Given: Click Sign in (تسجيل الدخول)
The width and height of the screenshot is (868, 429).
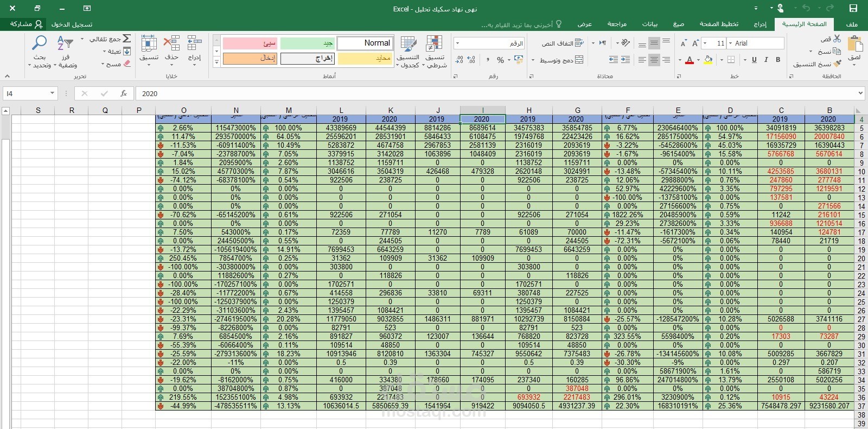Looking at the screenshot, I should click(x=72, y=24).
